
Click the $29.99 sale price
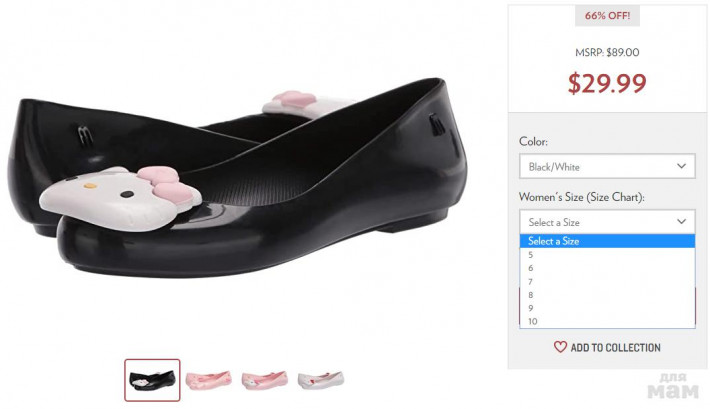pyautogui.click(x=607, y=83)
